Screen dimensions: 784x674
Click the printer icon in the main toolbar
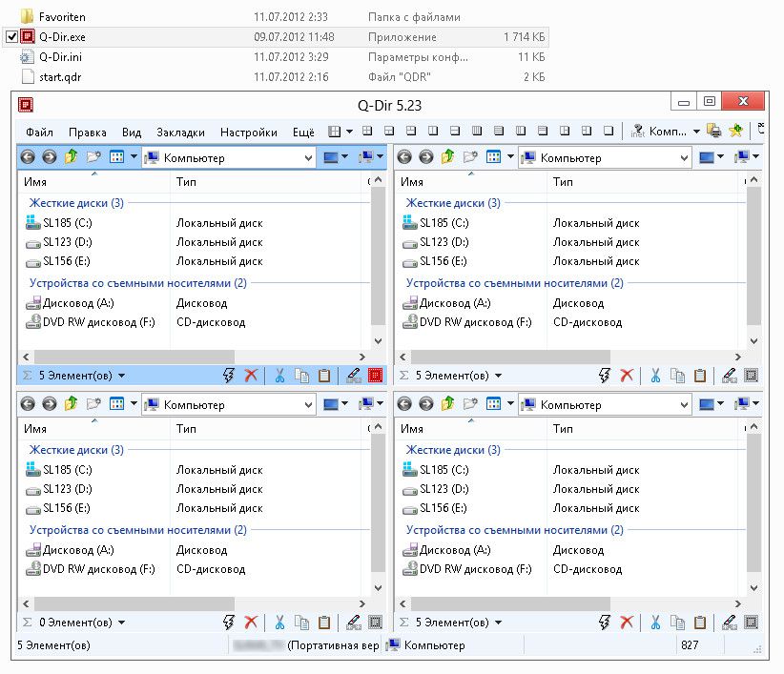click(714, 132)
